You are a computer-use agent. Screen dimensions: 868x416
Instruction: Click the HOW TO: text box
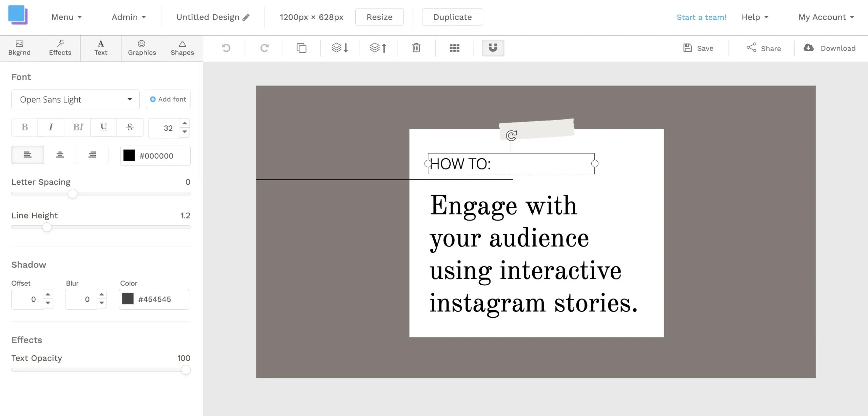pyautogui.click(x=511, y=164)
